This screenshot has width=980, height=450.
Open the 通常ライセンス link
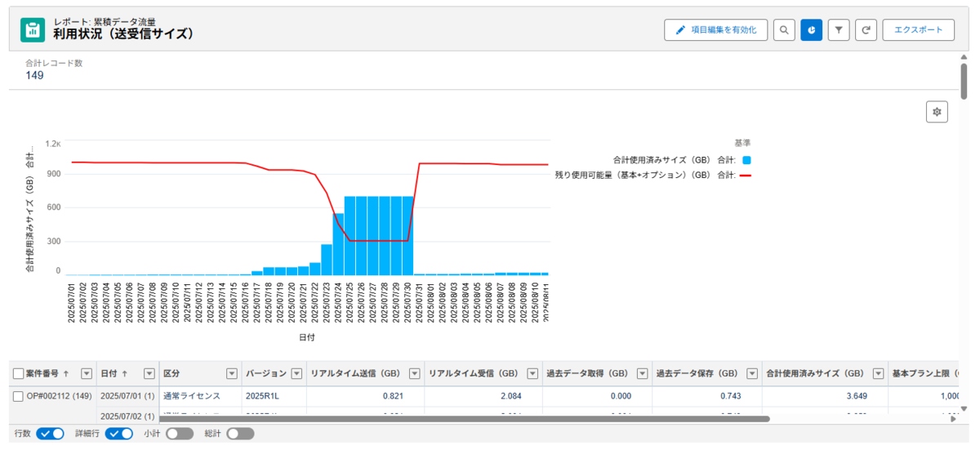pyautogui.click(x=192, y=395)
